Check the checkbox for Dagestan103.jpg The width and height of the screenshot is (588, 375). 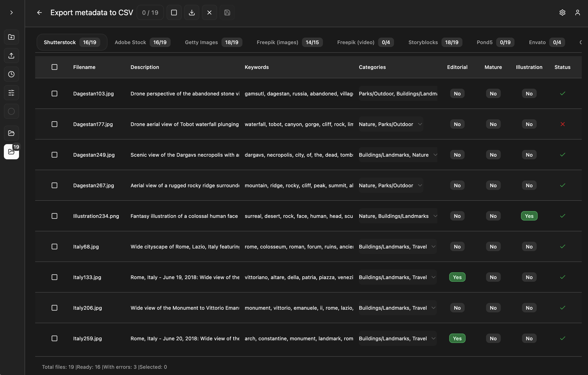pyautogui.click(x=54, y=94)
